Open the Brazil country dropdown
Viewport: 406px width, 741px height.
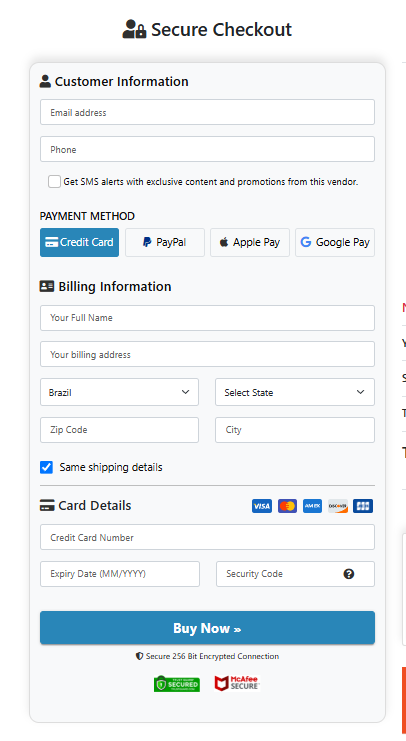120,392
